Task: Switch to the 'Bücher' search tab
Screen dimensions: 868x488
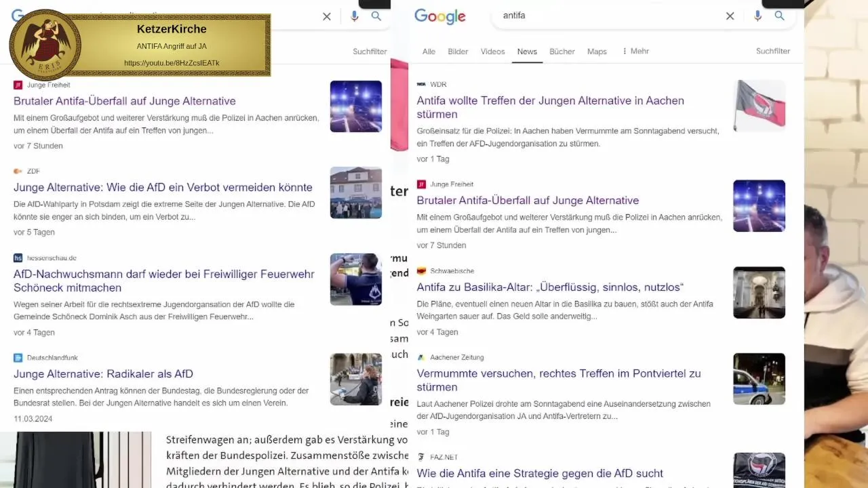Action: [x=562, y=52]
